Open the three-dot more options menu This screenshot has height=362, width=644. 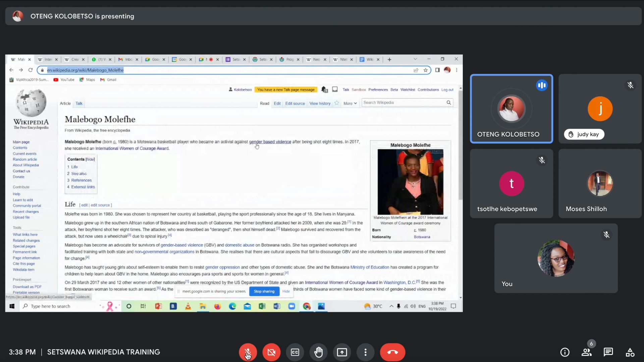365,352
